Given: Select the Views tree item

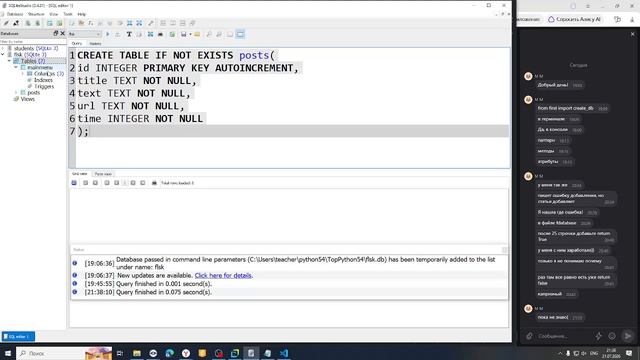Looking at the screenshot, I should 27,99.
